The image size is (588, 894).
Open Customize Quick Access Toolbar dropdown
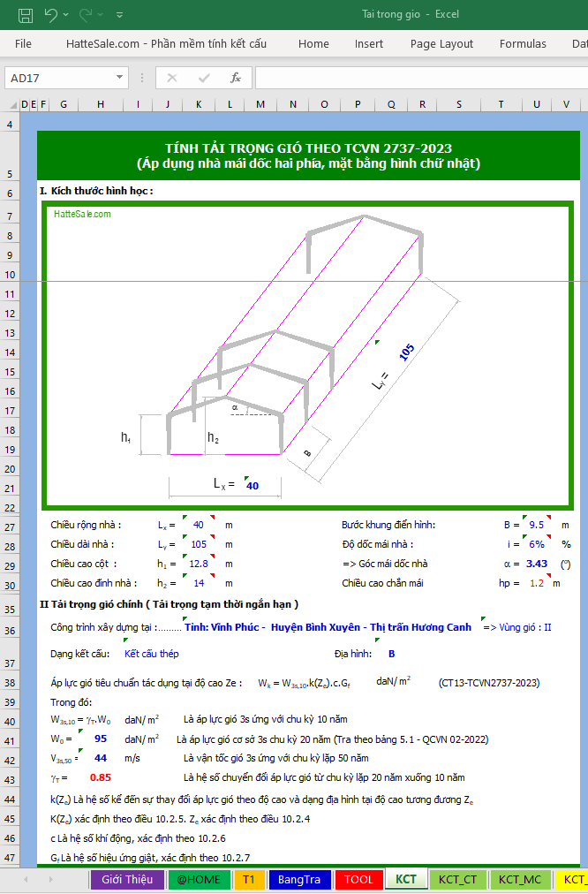tap(120, 15)
